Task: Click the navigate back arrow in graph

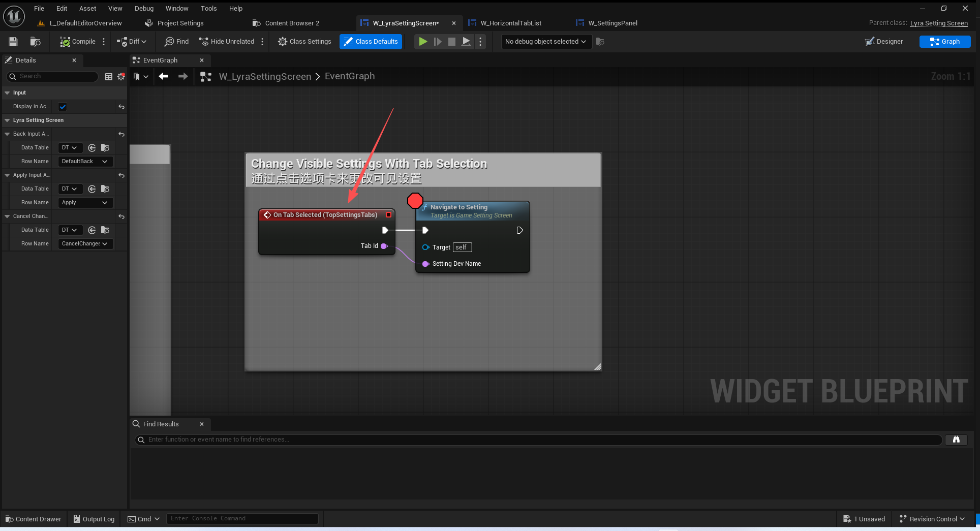Action: tap(163, 76)
